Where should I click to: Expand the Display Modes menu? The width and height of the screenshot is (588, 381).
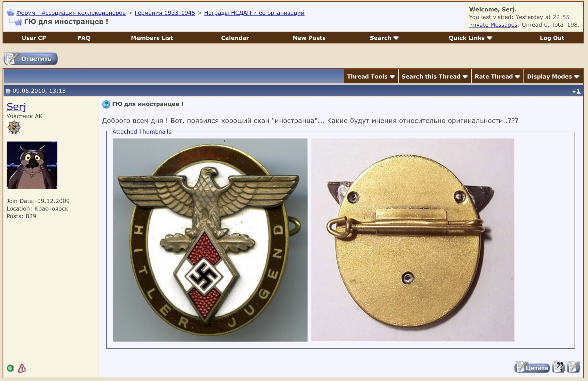coord(553,77)
